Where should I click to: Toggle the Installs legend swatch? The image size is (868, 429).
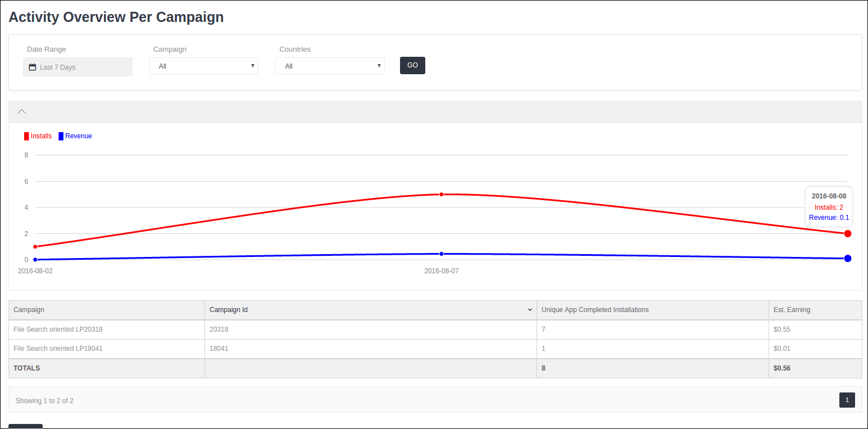[x=26, y=136]
